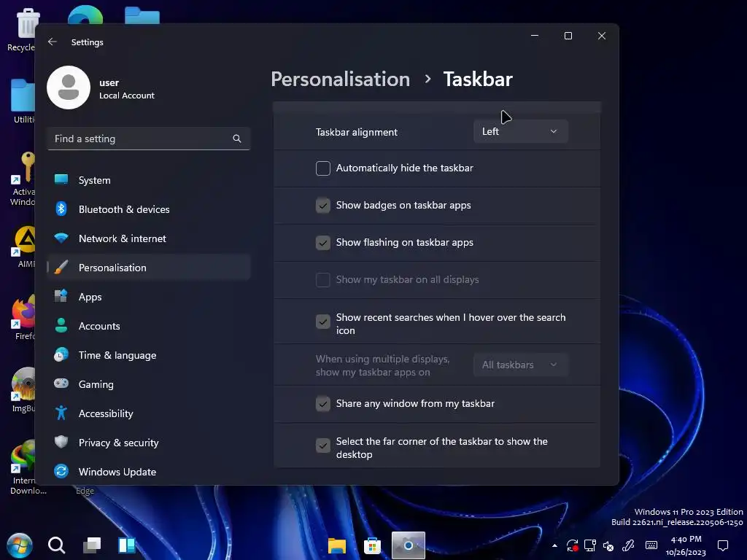747x560 pixels.
Task: Click the Settings gear app on taskbar
Action: (409, 545)
